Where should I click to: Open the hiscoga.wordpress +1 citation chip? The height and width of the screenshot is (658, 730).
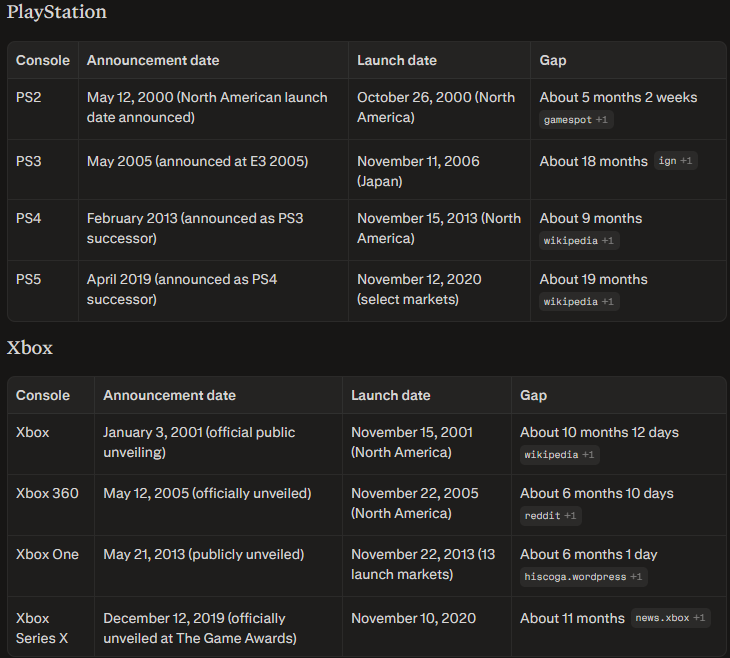pyautogui.click(x=583, y=577)
